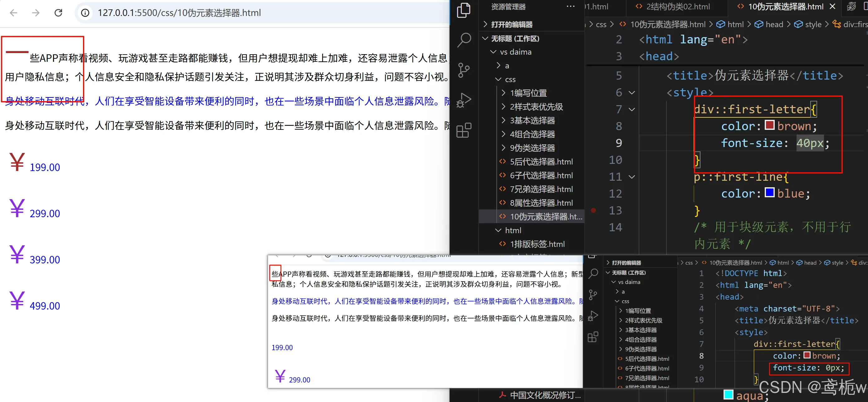The width and height of the screenshot is (868, 402).
Task: Open the VS Code Search icon
Action: 464,40
